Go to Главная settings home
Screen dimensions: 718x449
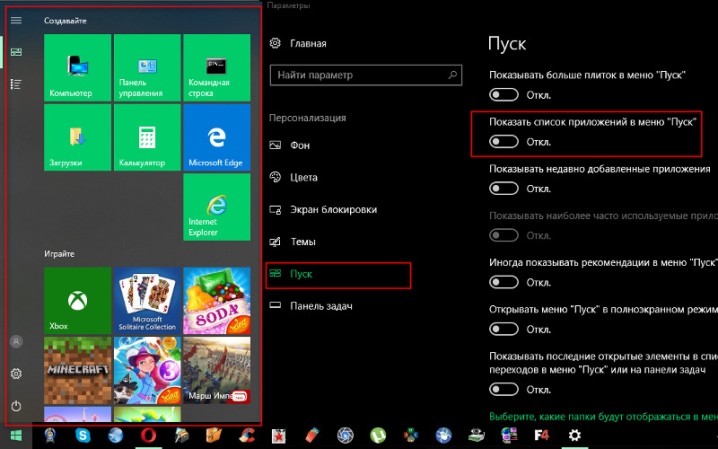(x=299, y=43)
